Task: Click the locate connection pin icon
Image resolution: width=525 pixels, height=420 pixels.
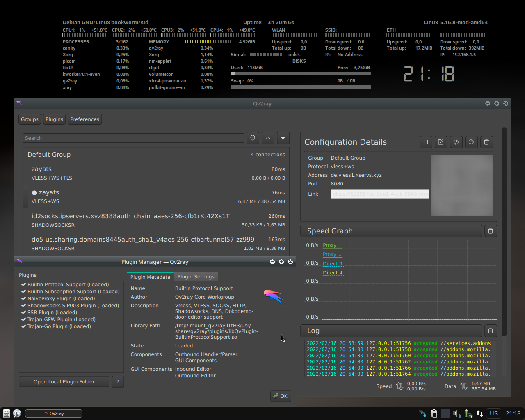Action: (253, 138)
